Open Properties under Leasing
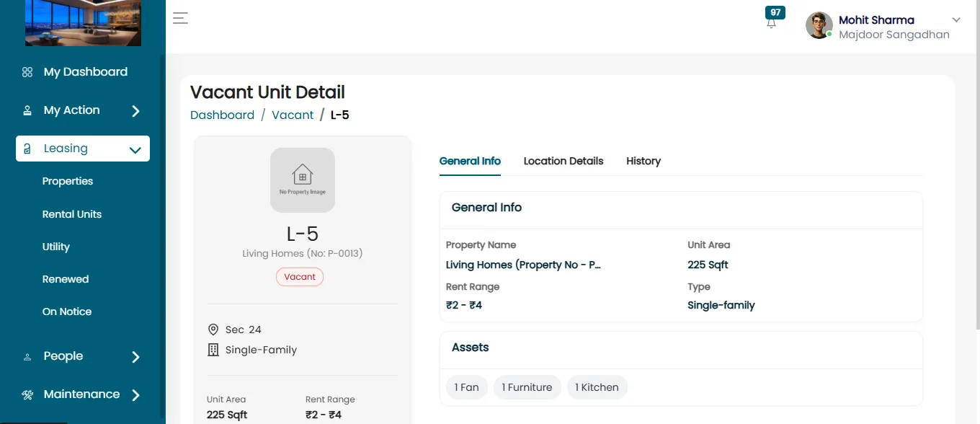The image size is (980, 424). click(x=68, y=181)
